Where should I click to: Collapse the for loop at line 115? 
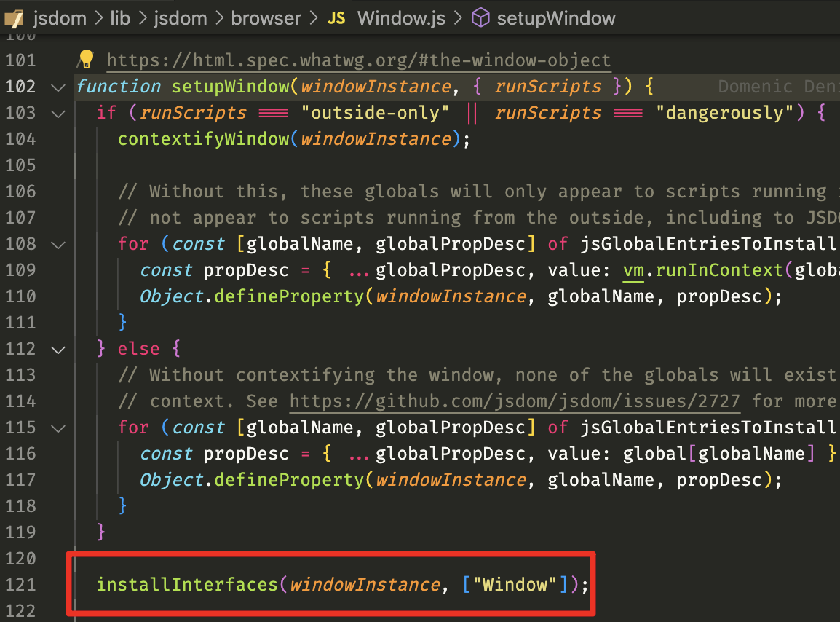coord(58,428)
